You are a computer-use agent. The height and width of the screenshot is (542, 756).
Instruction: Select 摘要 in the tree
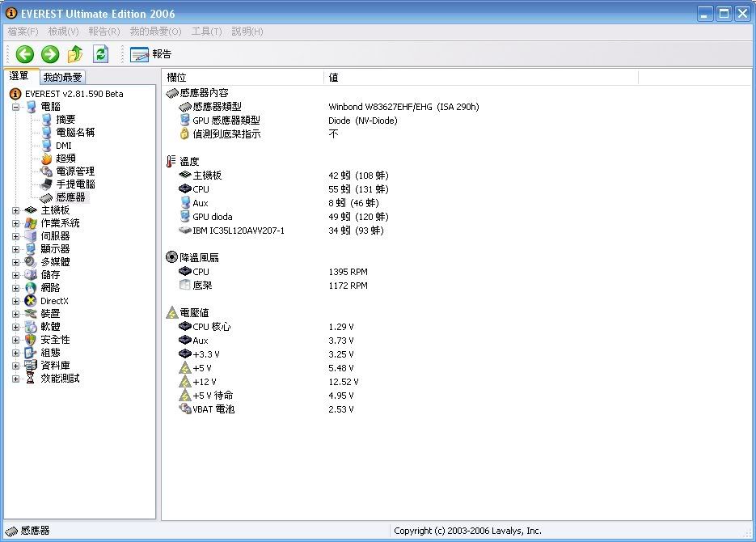(x=65, y=120)
